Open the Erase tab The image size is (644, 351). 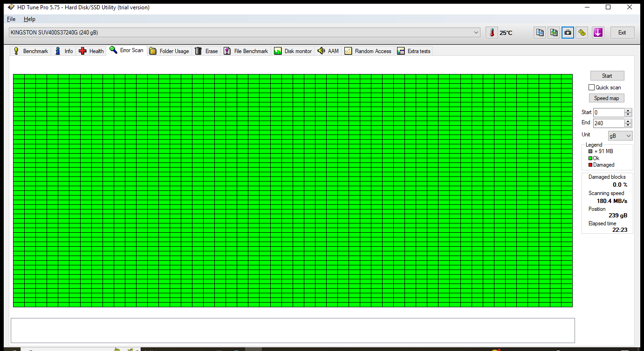pos(206,51)
